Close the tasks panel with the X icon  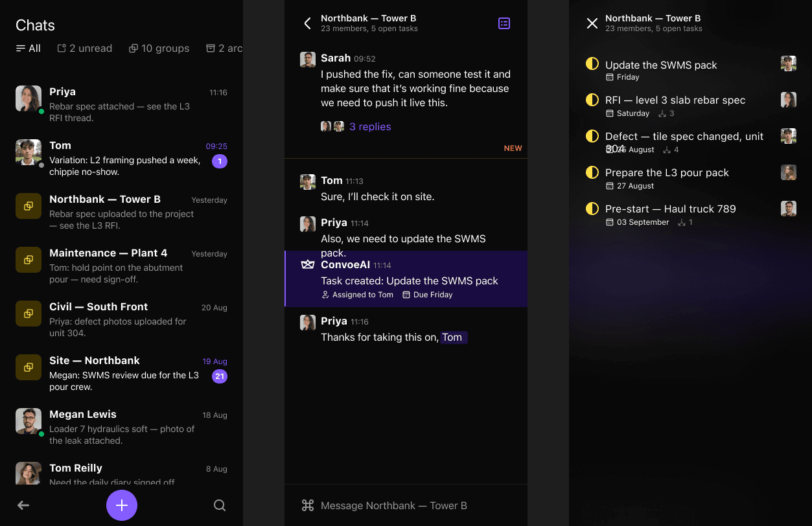tap(592, 23)
